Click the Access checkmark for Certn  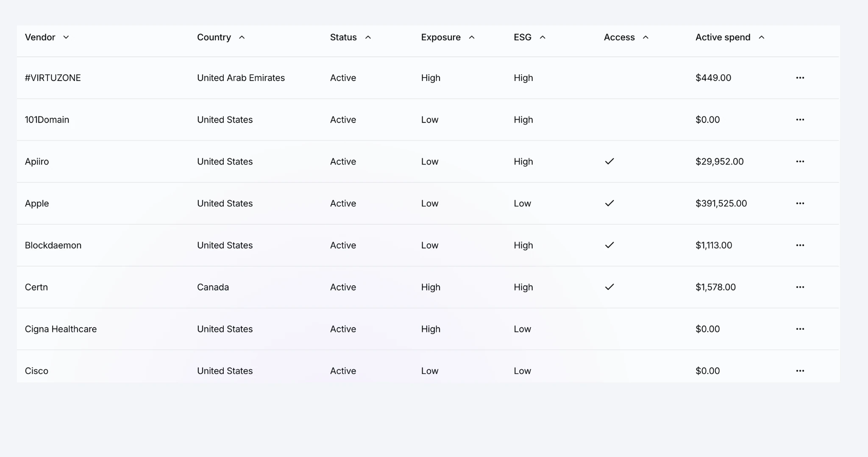(x=609, y=287)
